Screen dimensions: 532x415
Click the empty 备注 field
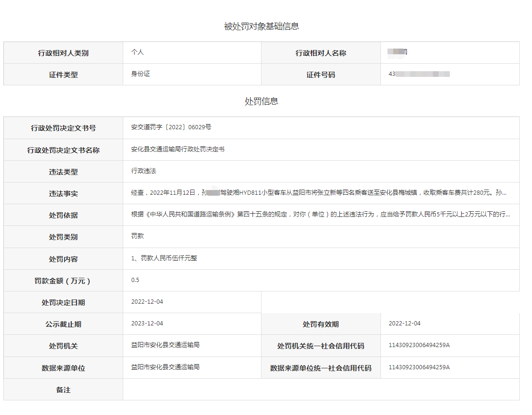[x=321, y=389]
